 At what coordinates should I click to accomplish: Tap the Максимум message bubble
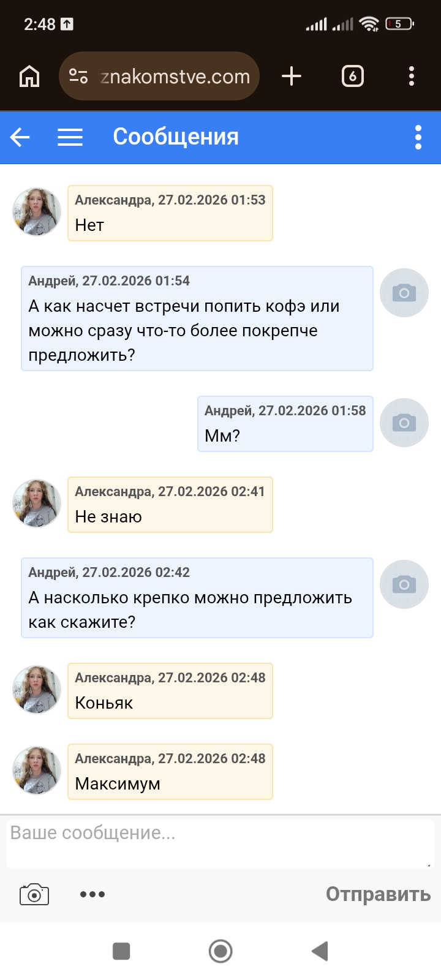click(170, 772)
